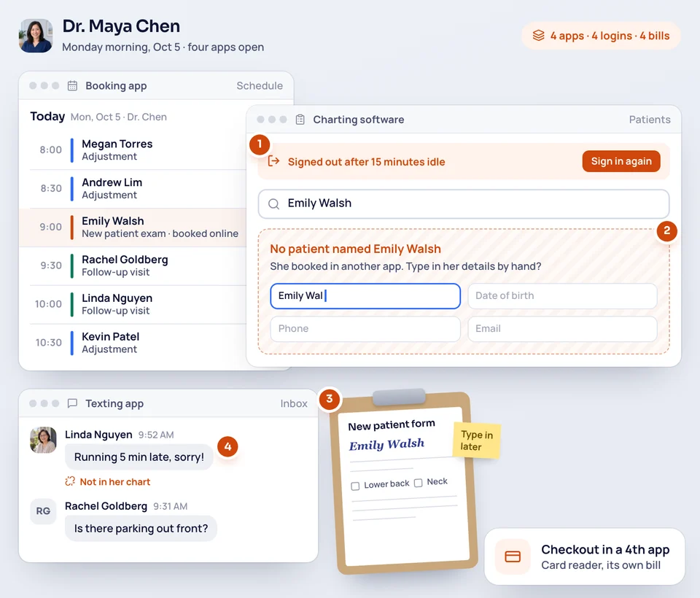Click the Mon, Oct 5 · Dr. Chen subtitle

tap(119, 117)
